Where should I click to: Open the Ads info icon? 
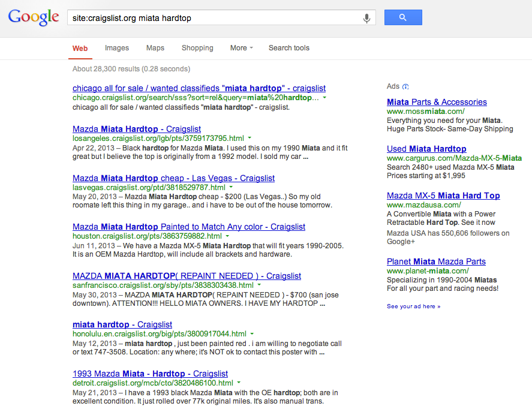coord(405,86)
